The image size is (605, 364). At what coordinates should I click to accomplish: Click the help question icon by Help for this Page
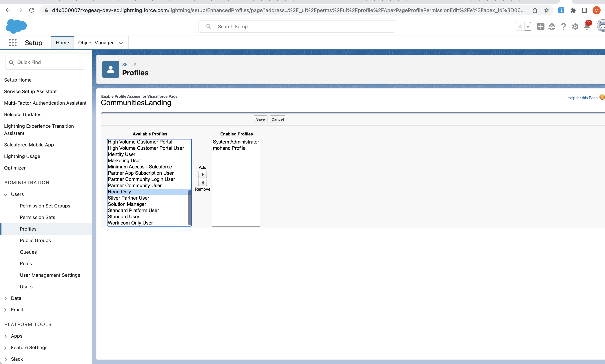(x=602, y=97)
